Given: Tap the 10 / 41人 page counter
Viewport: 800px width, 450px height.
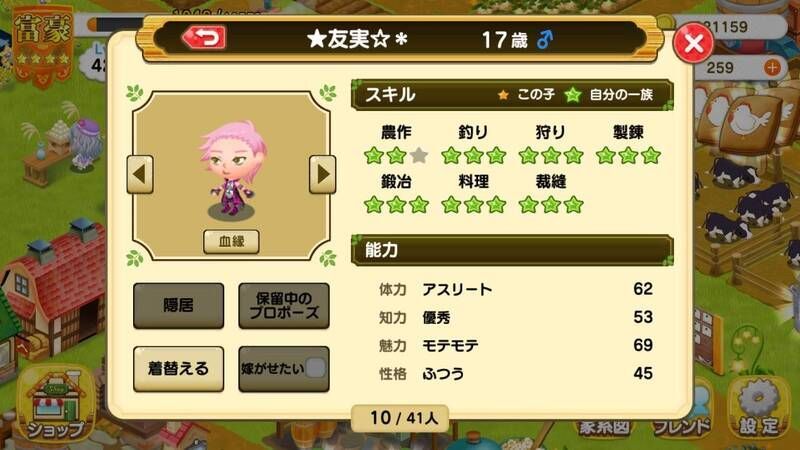Looking at the screenshot, I should 401,418.
